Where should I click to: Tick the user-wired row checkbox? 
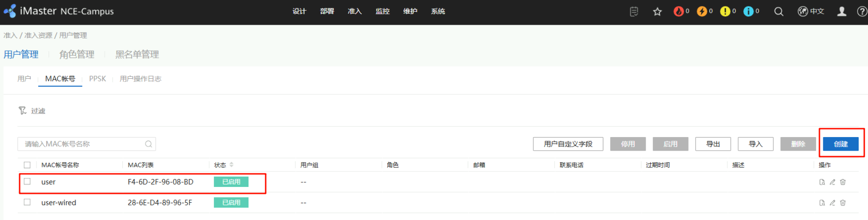tap(27, 202)
